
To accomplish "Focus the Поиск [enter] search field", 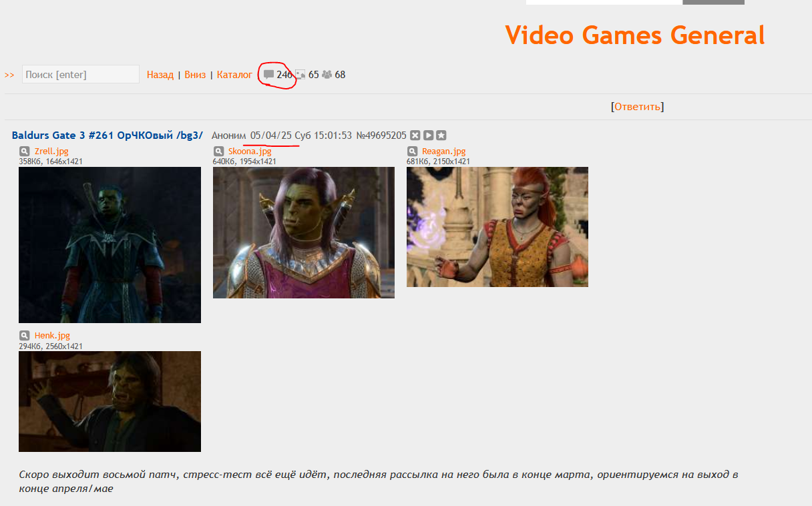I will pyautogui.click(x=81, y=74).
